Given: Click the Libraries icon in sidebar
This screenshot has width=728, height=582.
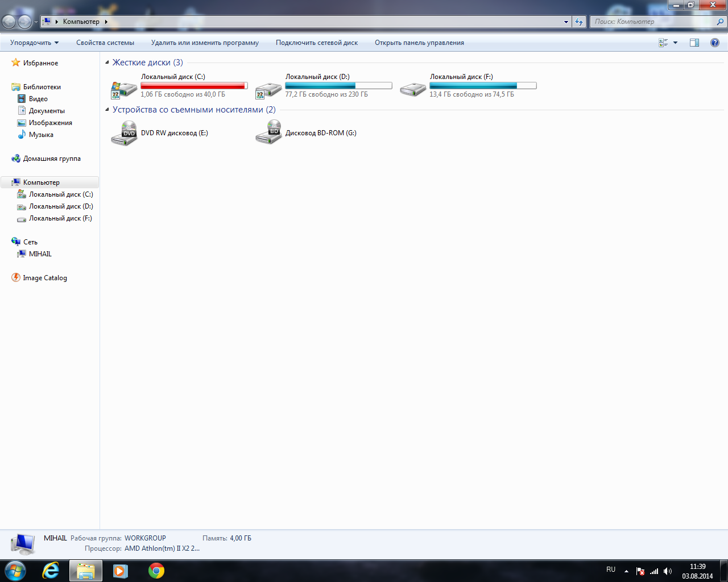Looking at the screenshot, I should (x=16, y=87).
